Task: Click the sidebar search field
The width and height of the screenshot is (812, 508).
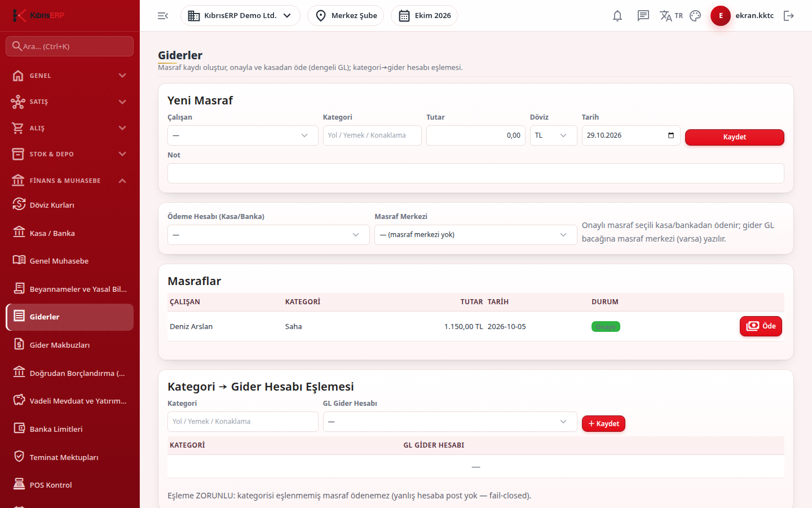Action: [70, 46]
